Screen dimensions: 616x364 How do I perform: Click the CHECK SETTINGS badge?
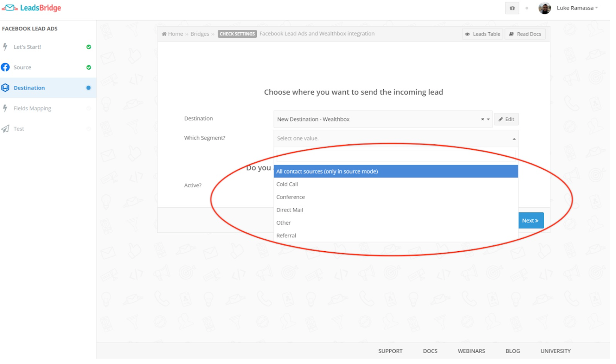237,34
